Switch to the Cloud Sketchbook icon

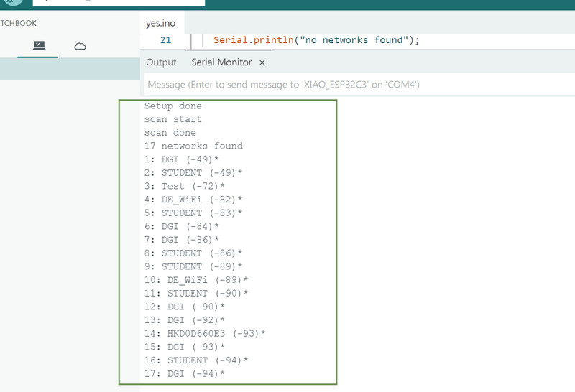coord(80,46)
